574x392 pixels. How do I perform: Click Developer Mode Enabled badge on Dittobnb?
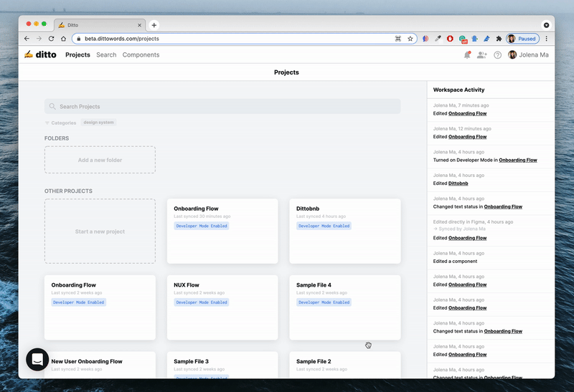324,226
